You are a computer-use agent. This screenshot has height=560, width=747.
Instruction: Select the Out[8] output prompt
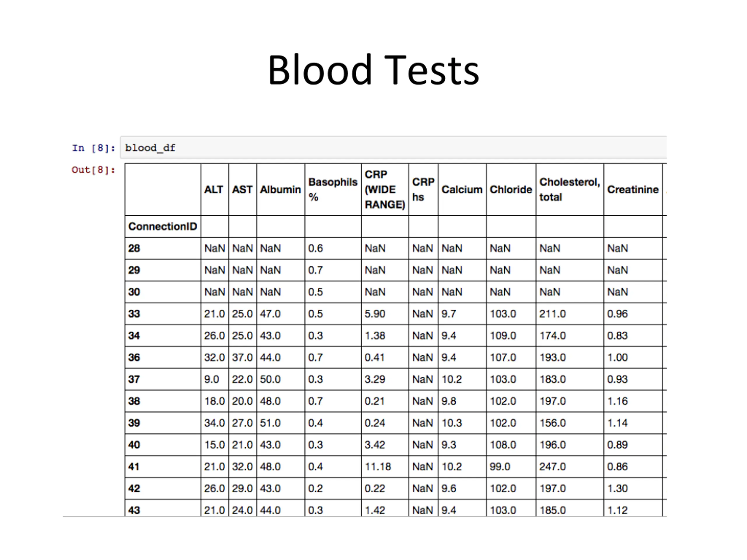click(x=94, y=169)
